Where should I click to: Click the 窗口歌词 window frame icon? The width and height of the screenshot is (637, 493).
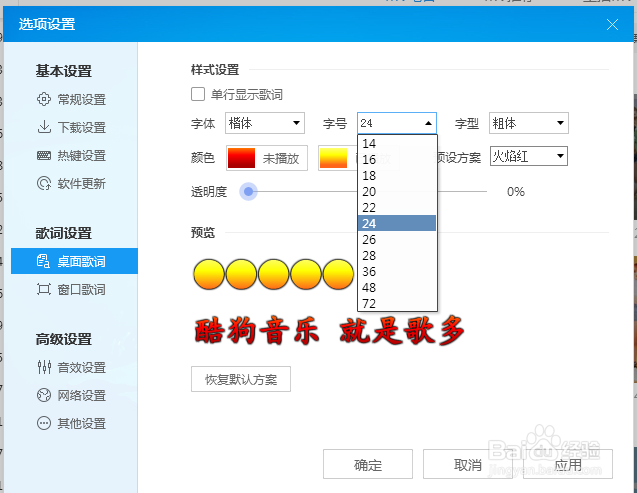(x=44, y=289)
